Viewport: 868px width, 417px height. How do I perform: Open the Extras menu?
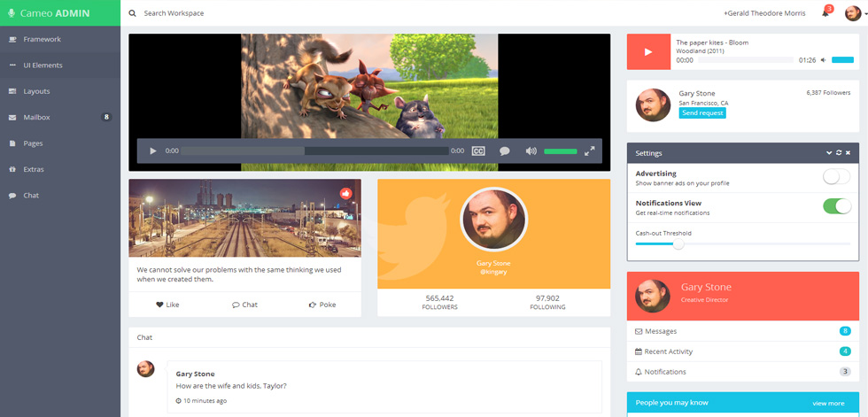coord(60,169)
